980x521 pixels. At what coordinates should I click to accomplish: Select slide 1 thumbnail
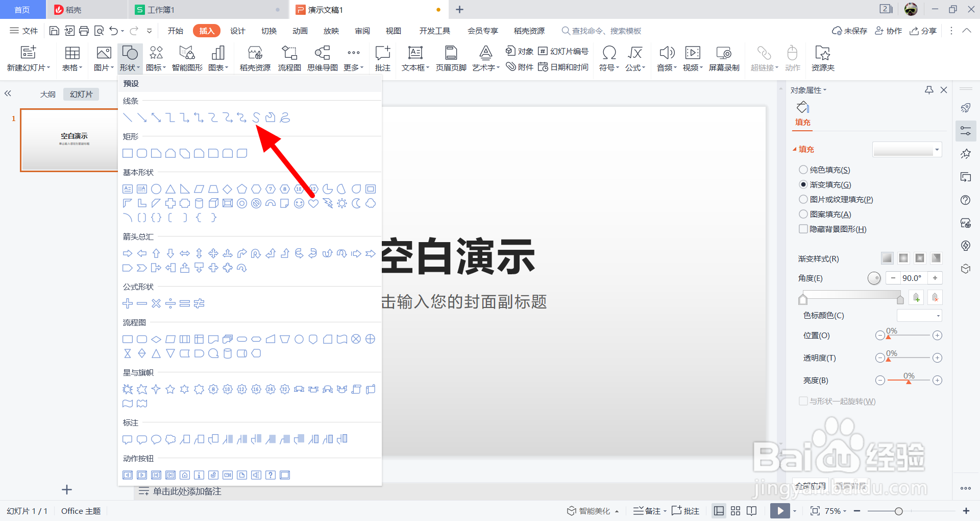(x=69, y=140)
